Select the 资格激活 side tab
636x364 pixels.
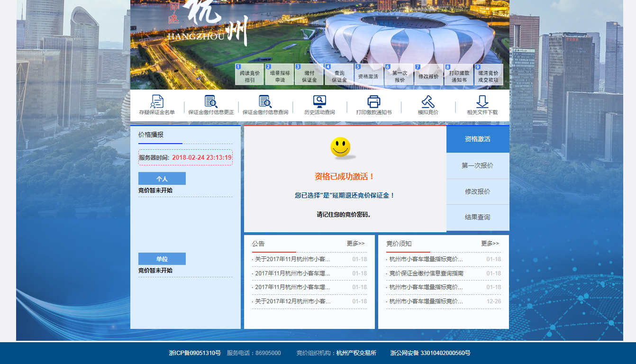click(x=478, y=139)
